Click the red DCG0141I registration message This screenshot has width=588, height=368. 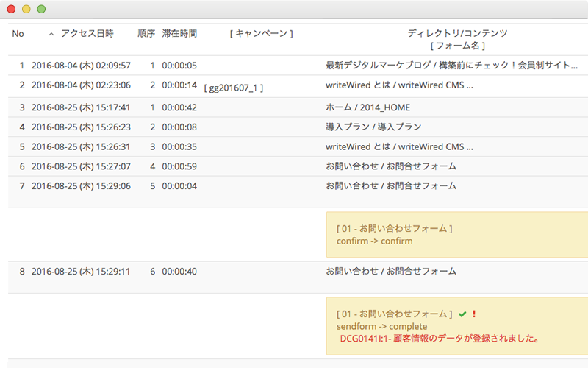(440, 339)
